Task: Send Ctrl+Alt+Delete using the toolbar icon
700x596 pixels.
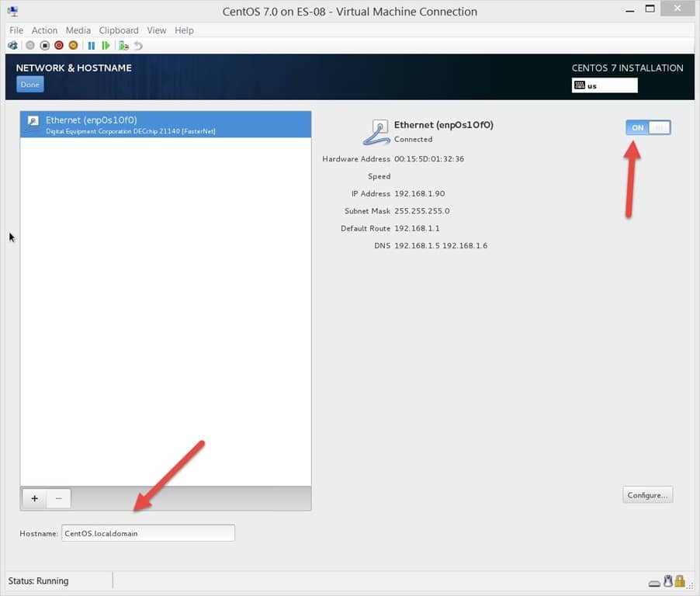Action: click(x=12, y=45)
